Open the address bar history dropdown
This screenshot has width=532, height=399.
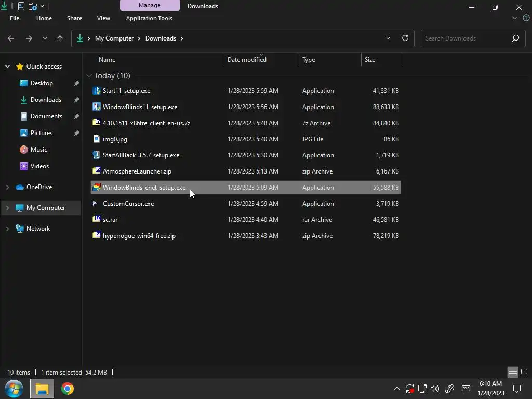coord(388,38)
